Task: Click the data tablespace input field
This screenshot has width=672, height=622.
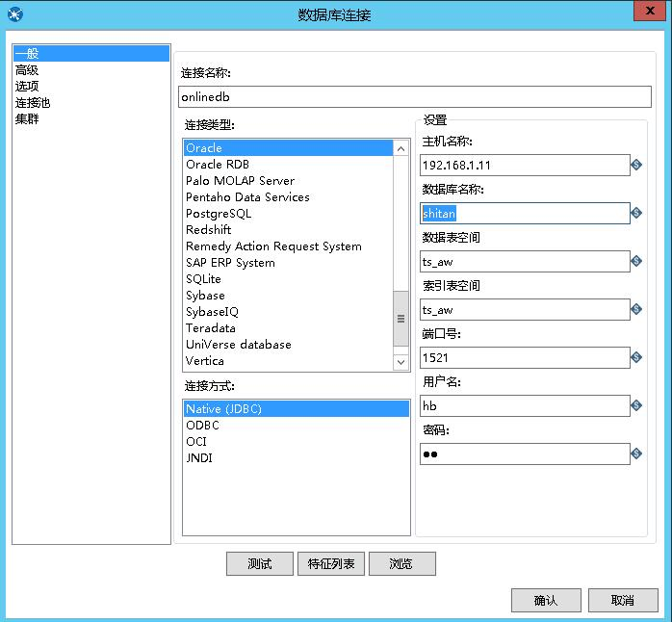Action: [525, 262]
